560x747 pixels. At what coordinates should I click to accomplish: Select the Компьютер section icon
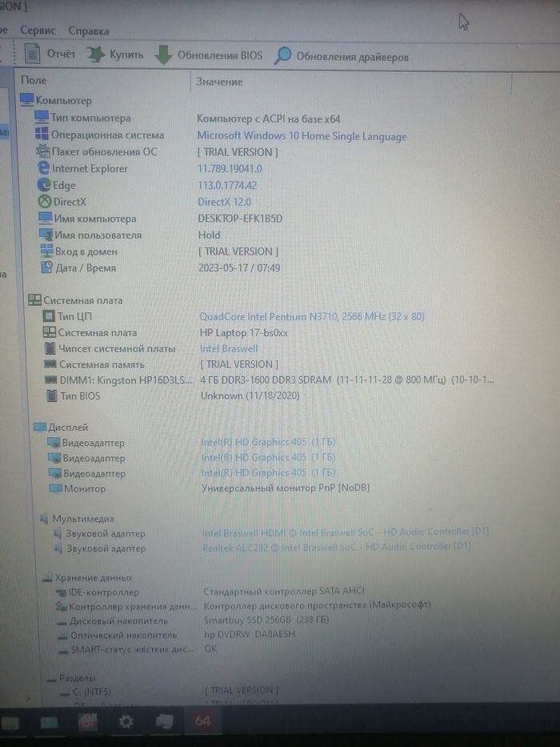click(x=26, y=99)
